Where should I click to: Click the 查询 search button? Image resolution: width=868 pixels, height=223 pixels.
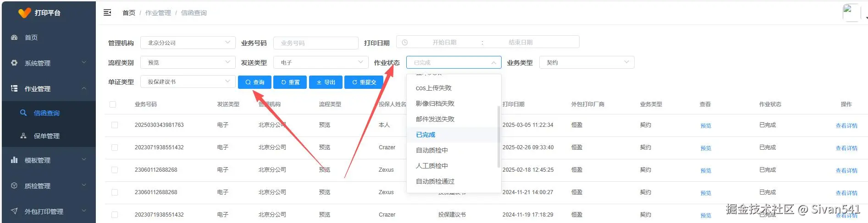[254, 82]
